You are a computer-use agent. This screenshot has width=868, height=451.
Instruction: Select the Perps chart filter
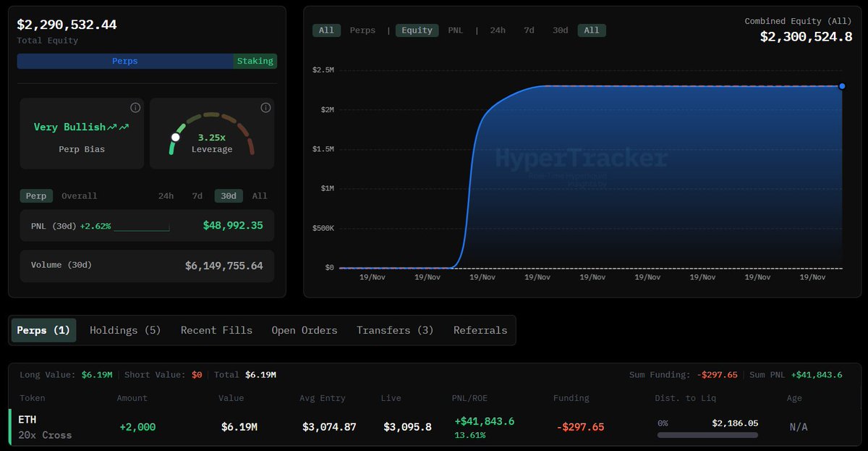(362, 30)
